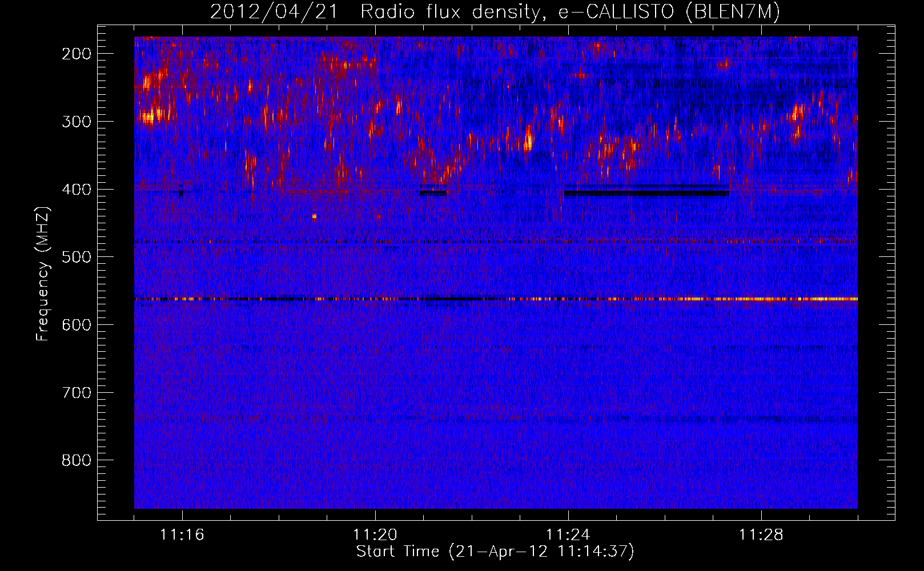
Task: Click the 'e-CALLISTO (BLEN7M)' instrument label
Action: coord(669,11)
